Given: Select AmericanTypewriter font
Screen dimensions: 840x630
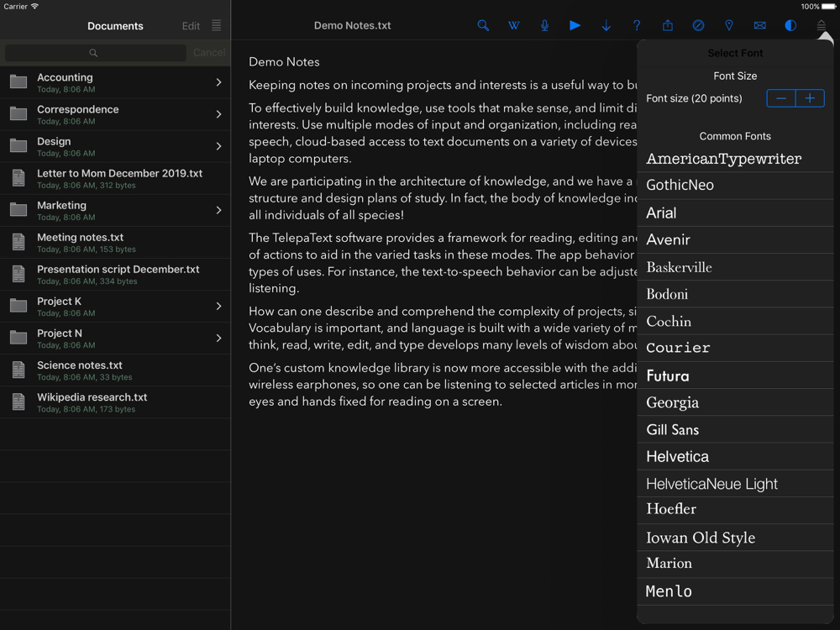Looking at the screenshot, I should click(x=735, y=159).
